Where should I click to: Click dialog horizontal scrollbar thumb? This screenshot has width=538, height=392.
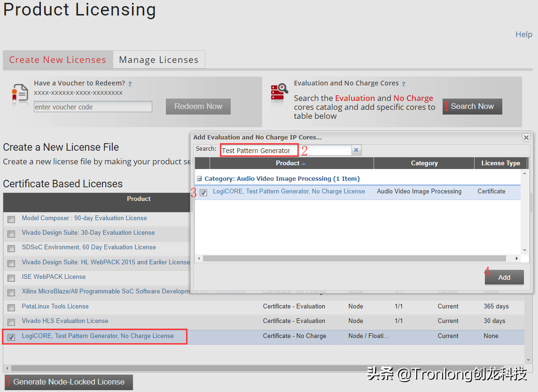click(354, 258)
